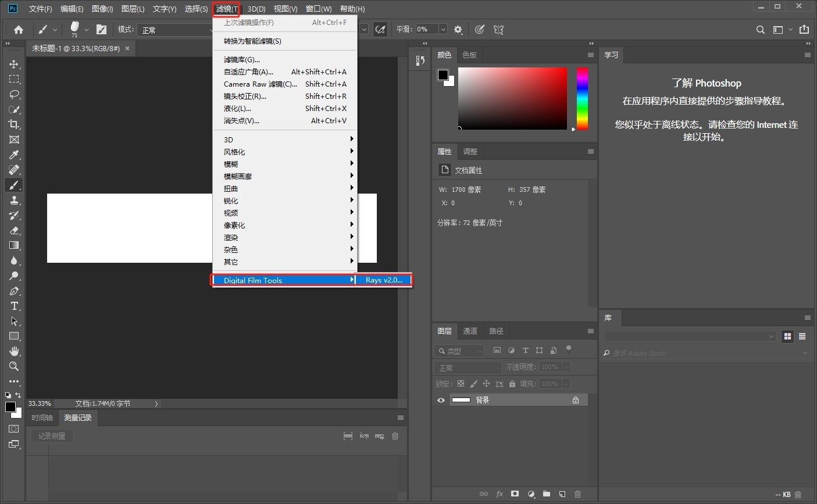Select the Blur tool
This screenshot has height=504, width=817.
[14, 260]
